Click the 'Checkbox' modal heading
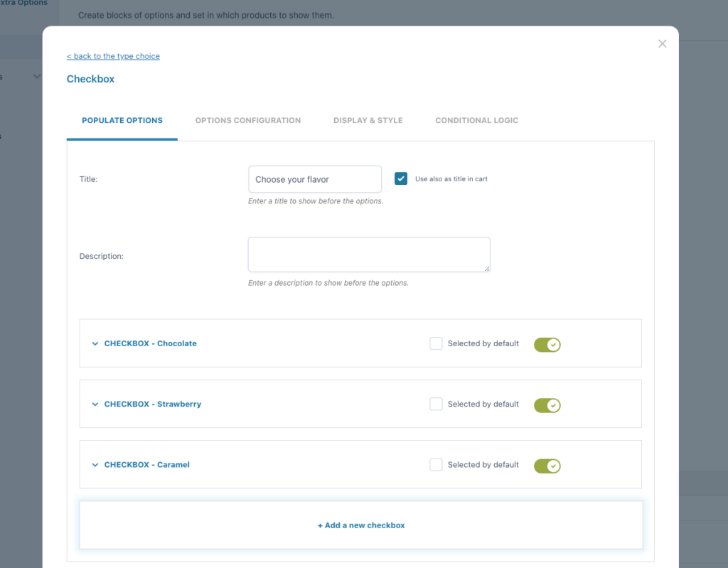728x568 pixels. point(90,79)
